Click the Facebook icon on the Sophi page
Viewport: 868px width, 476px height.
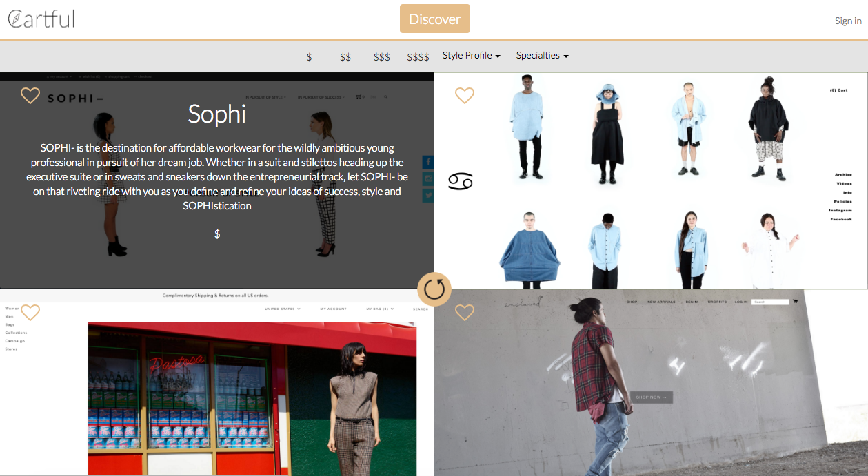pos(428,162)
